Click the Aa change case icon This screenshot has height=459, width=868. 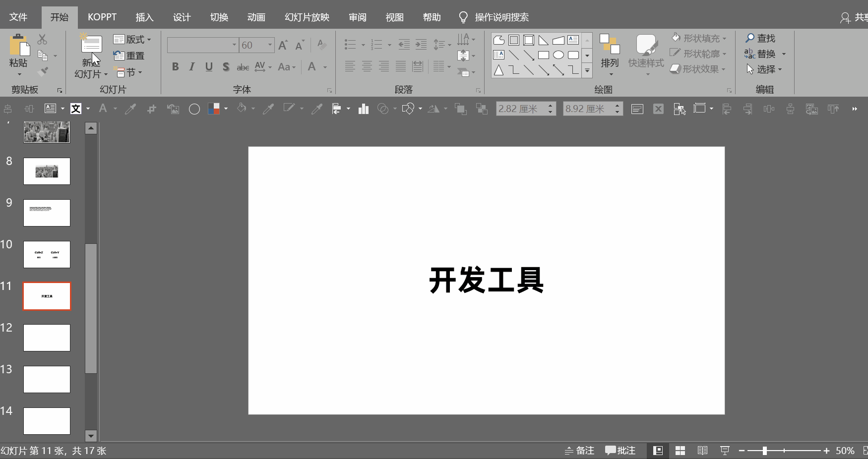tap(284, 67)
